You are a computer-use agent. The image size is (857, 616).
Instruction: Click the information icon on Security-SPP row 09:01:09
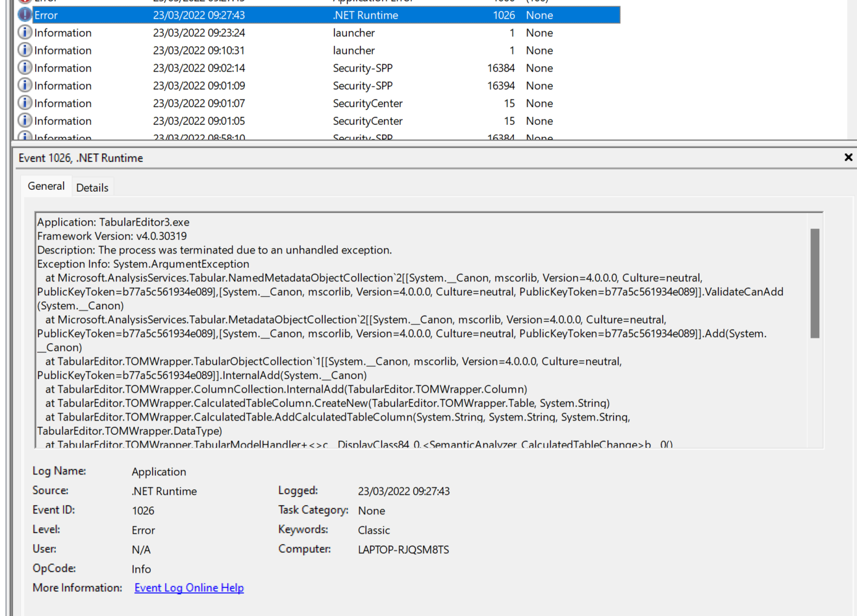25,85
